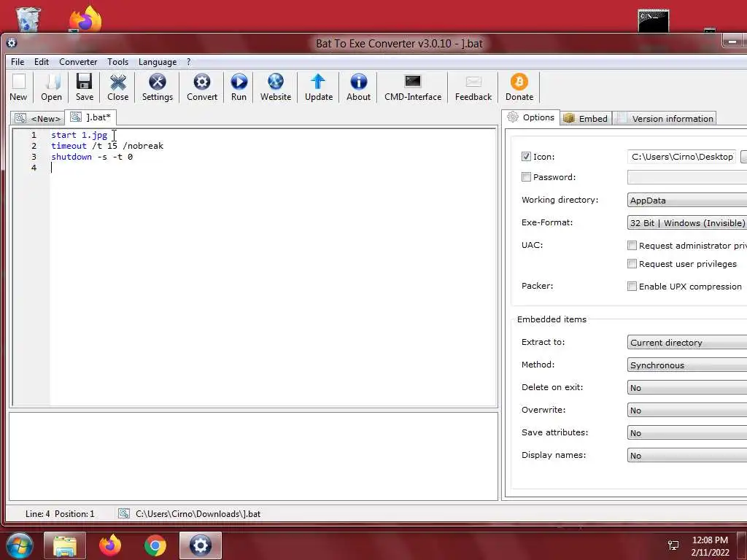Click line 3 'shutdown -s -t 0'
This screenshot has height=560, width=747.
[92, 157]
